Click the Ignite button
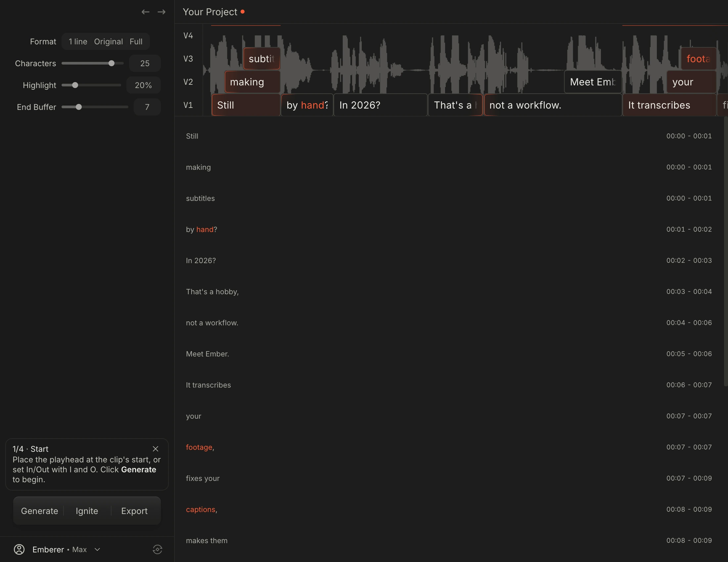728x562 pixels. tap(87, 511)
